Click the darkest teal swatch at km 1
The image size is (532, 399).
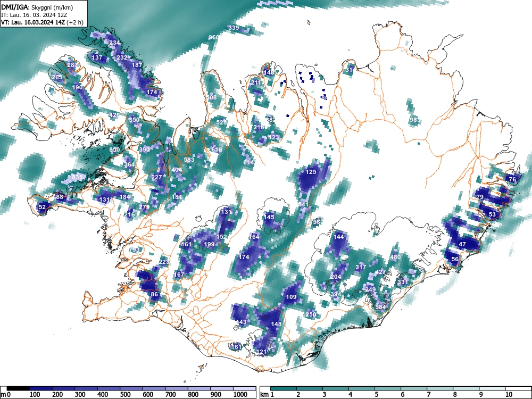(x=284, y=388)
